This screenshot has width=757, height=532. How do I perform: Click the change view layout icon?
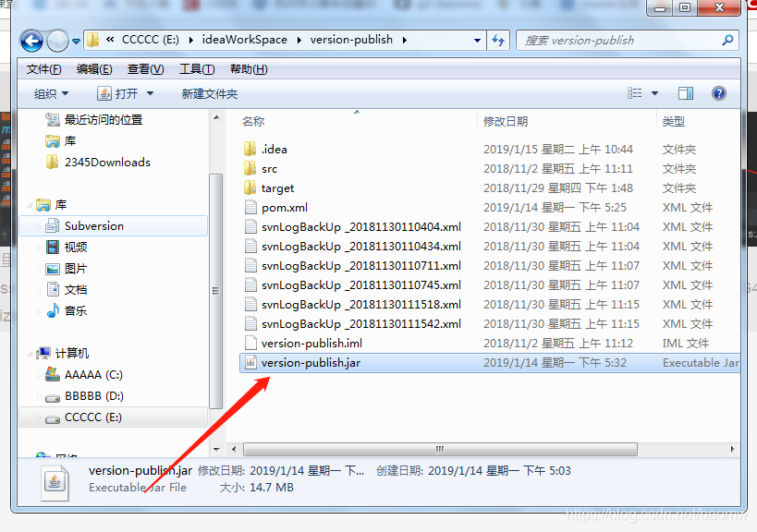[634, 93]
